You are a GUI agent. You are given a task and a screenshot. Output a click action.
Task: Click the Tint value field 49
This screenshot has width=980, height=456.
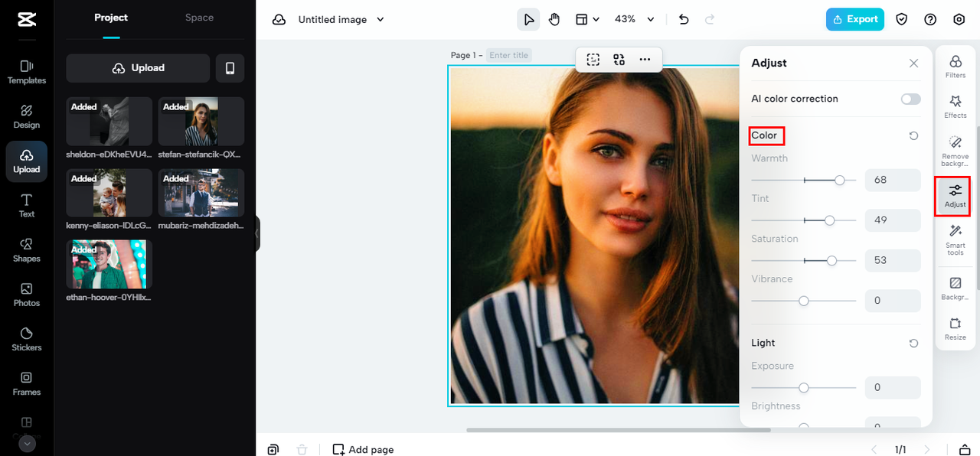[893, 220]
